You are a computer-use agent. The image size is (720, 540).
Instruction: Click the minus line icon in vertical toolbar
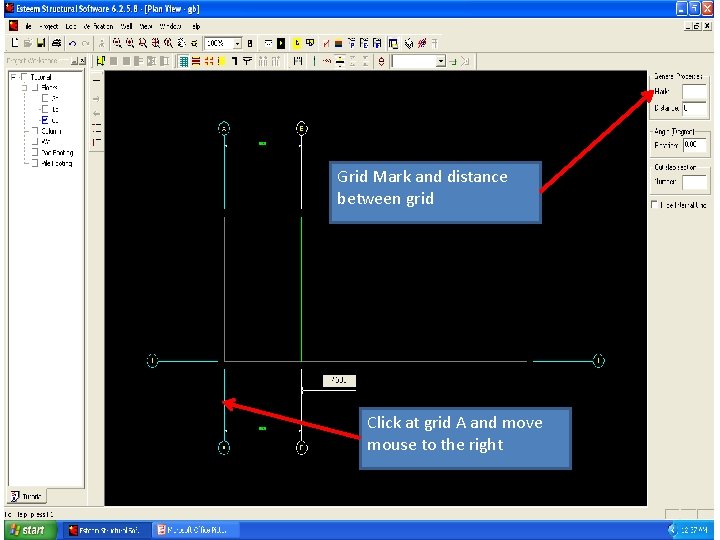coord(96,80)
